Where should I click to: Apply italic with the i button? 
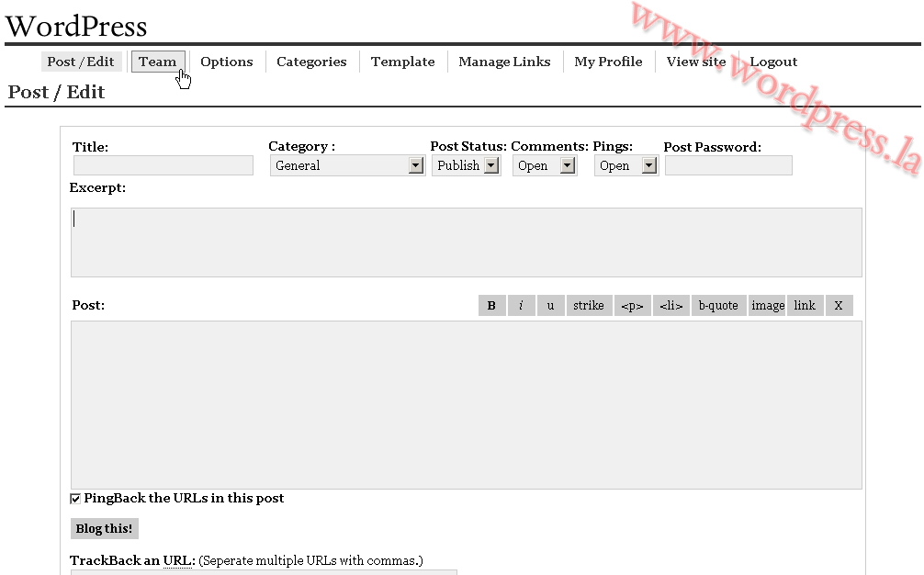coord(521,305)
